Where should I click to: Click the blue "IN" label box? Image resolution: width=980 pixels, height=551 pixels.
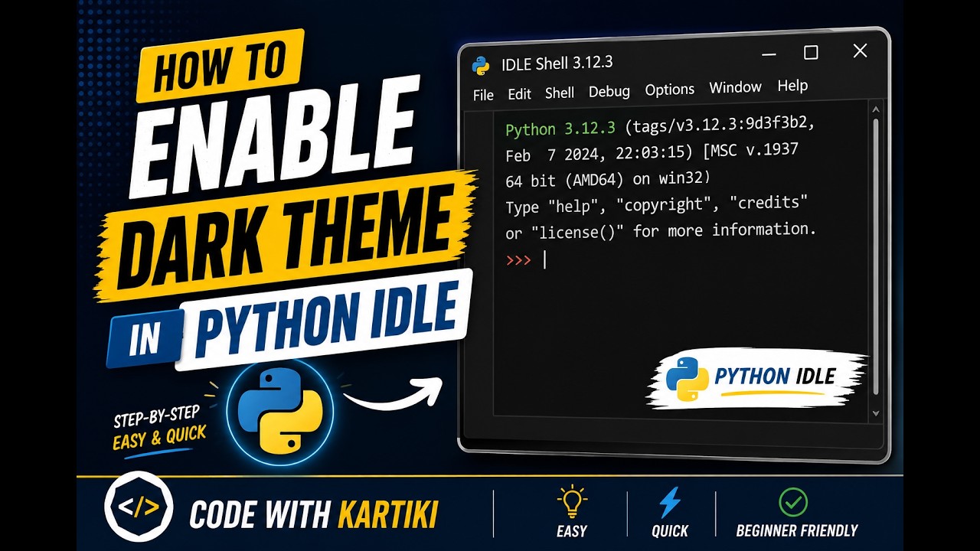145,340
